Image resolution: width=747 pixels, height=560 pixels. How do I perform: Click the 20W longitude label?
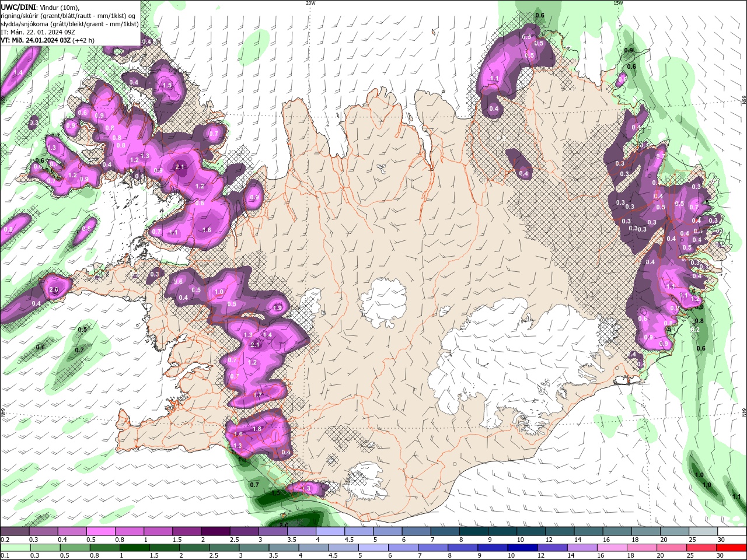coord(310,3)
